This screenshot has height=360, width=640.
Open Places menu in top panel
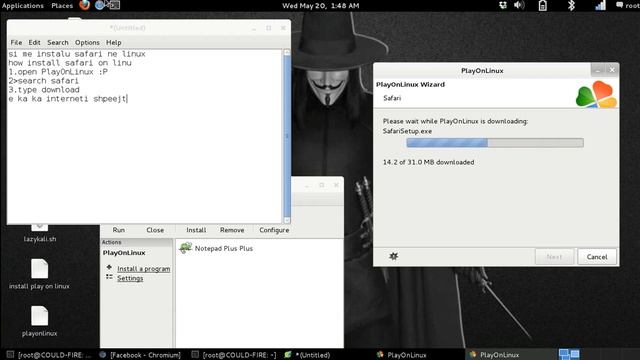62,5
